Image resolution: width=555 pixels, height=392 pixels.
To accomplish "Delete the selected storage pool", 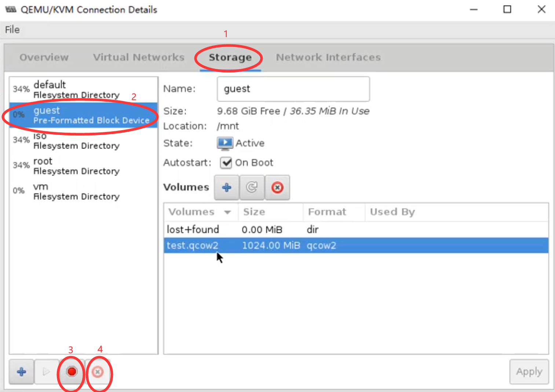I will 98,372.
